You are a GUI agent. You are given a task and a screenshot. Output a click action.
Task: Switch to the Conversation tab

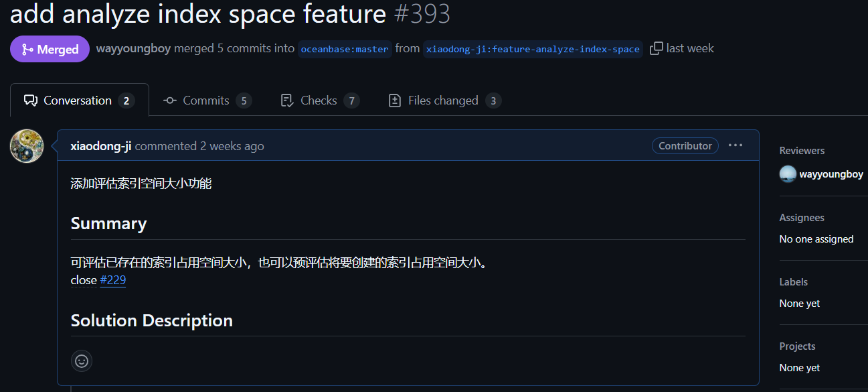79,101
